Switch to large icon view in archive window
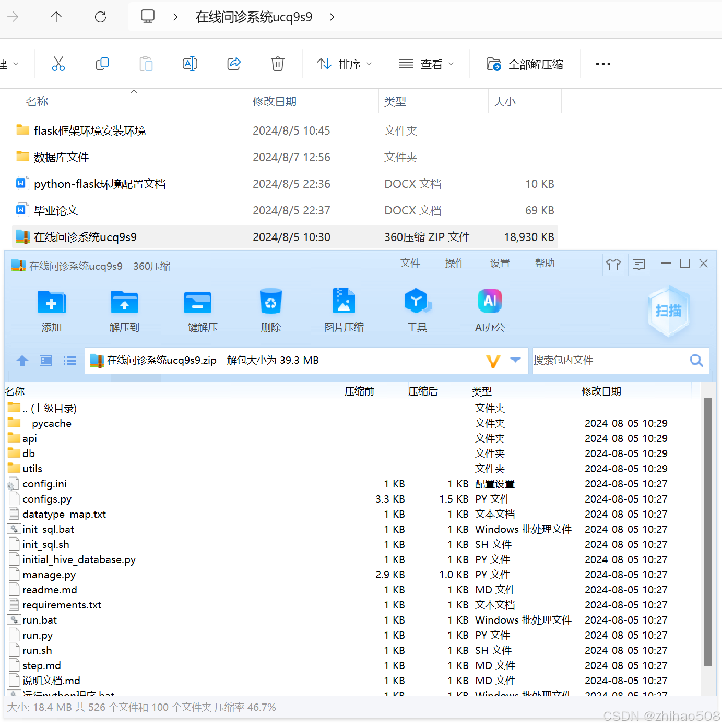Screen dimensions: 722x728 (x=45, y=360)
